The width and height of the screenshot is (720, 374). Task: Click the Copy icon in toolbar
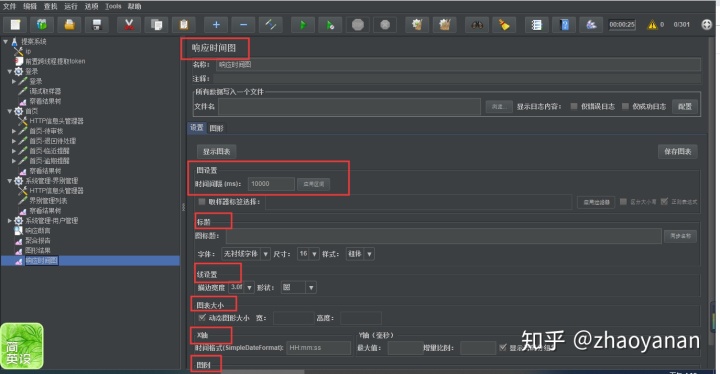[156, 24]
